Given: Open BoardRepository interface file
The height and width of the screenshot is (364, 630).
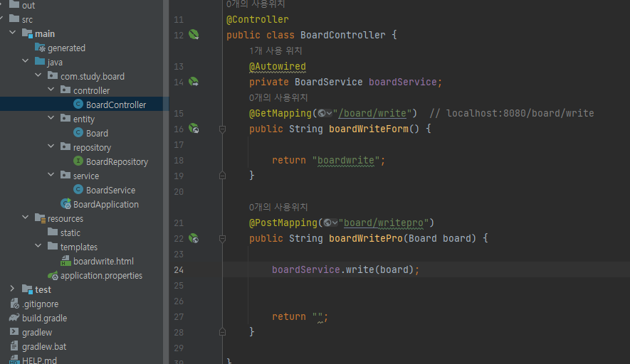Looking at the screenshot, I should pyautogui.click(x=117, y=161).
